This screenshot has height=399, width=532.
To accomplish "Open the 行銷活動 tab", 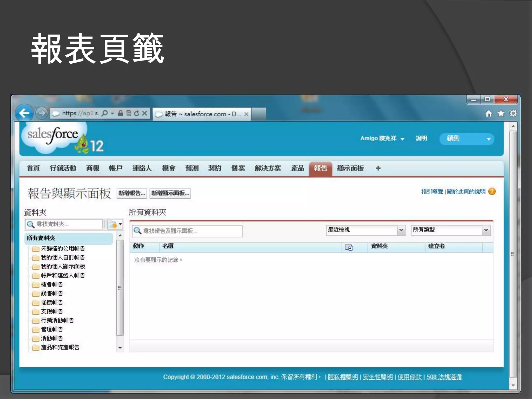I will pyautogui.click(x=63, y=168).
